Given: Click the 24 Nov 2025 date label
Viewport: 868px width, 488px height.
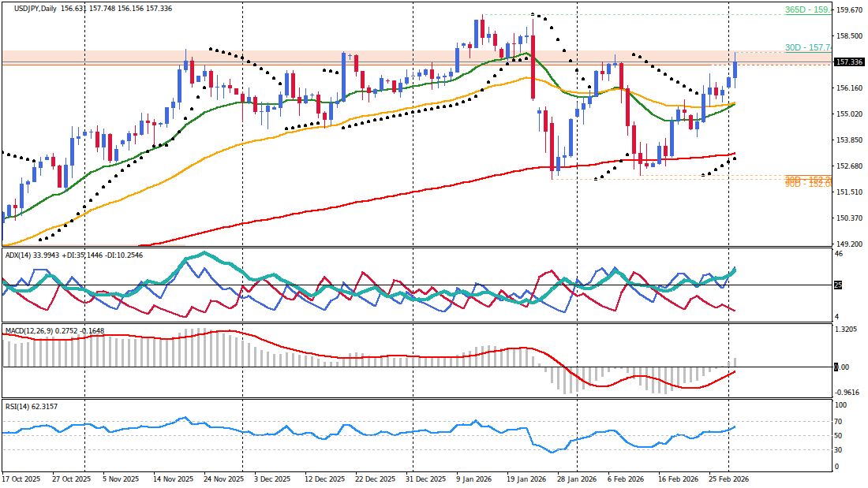Looking at the screenshot, I should coord(223,479).
